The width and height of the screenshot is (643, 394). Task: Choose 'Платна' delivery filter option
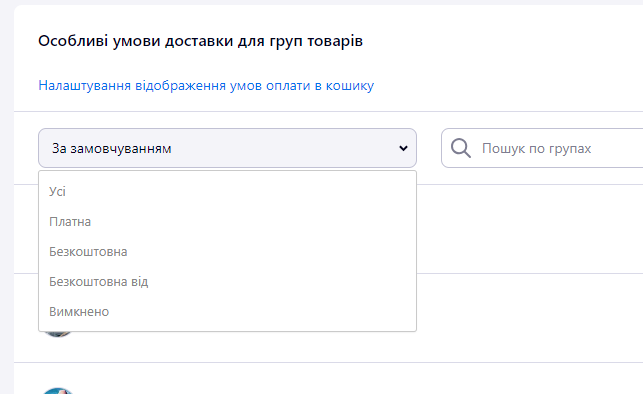[x=228, y=222]
